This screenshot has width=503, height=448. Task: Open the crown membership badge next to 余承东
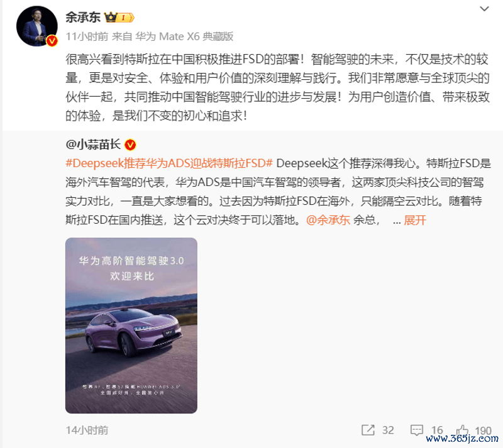coord(119,17)
